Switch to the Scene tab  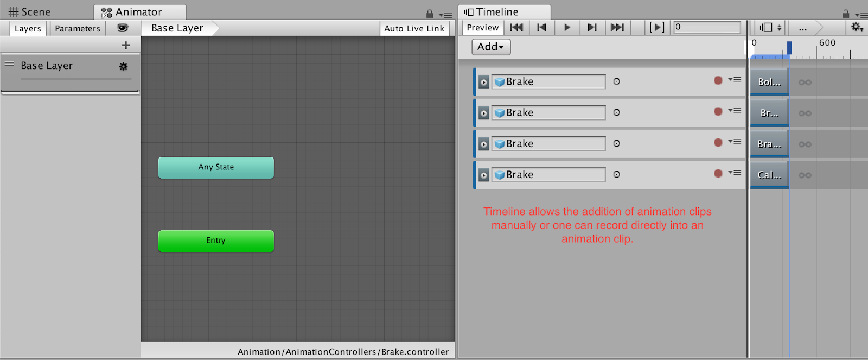click(30, 12)
